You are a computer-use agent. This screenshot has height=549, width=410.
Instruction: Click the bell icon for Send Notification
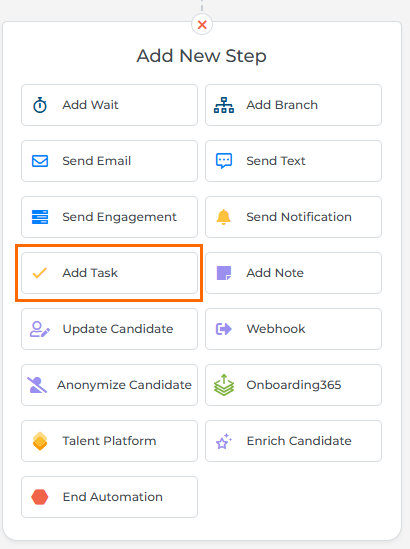[224, 217]
